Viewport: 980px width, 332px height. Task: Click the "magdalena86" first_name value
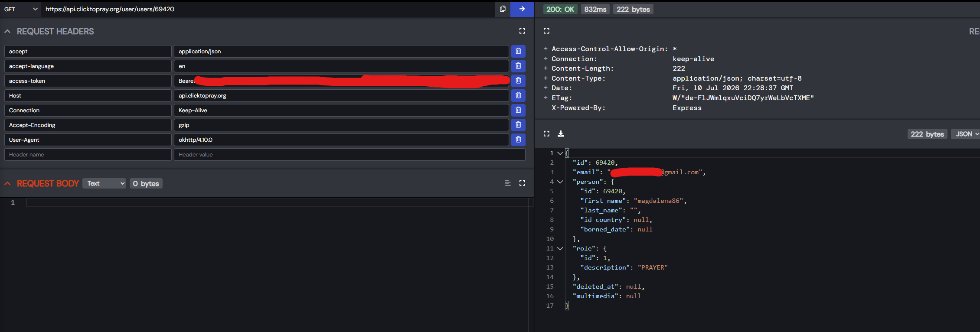click(x=658, y=201)
